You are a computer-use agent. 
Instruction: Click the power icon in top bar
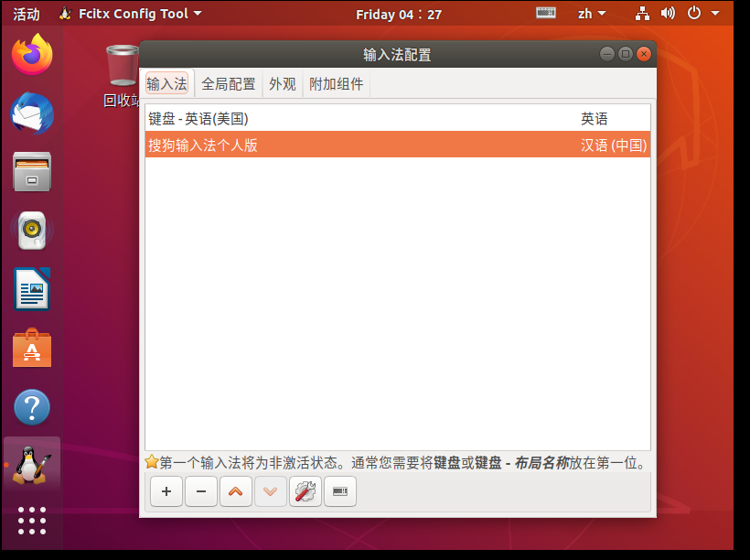click(694, 13)
